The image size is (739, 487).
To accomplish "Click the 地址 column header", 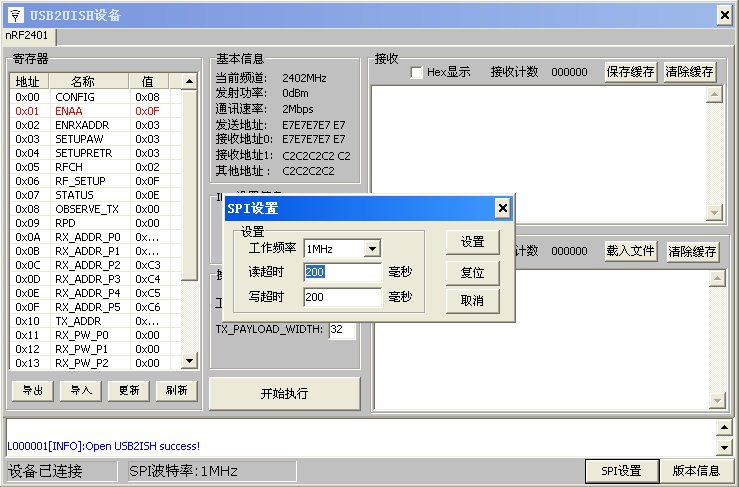I will click(x=29, y=82).
